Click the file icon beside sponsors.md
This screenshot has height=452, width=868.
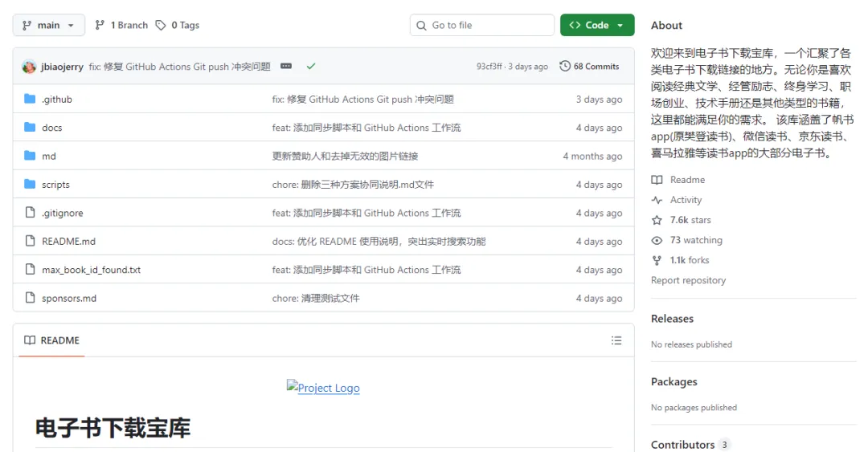(30, 298)
